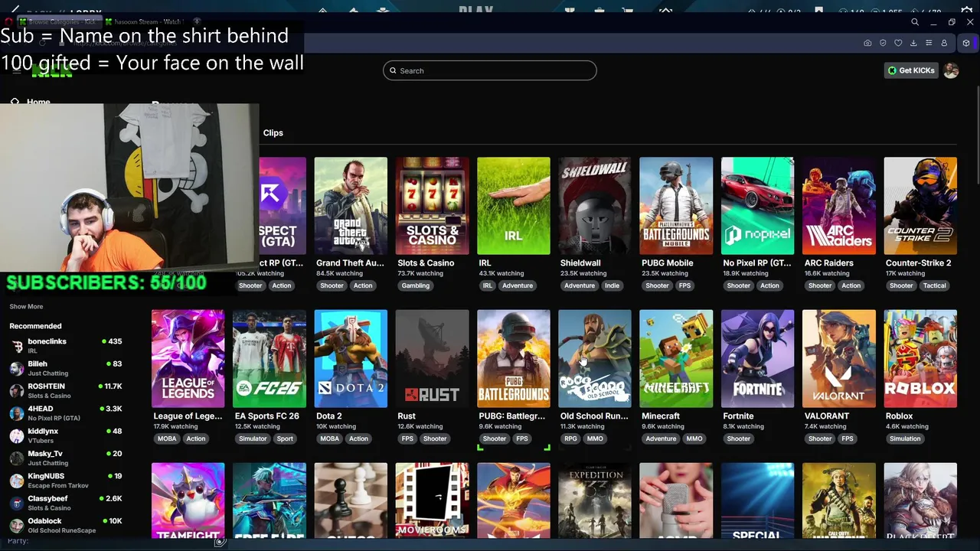The height and width of the screenshot is (551, 980).
Task: Click the Adventure tag under Minecraft
Action: pos(661,439)
